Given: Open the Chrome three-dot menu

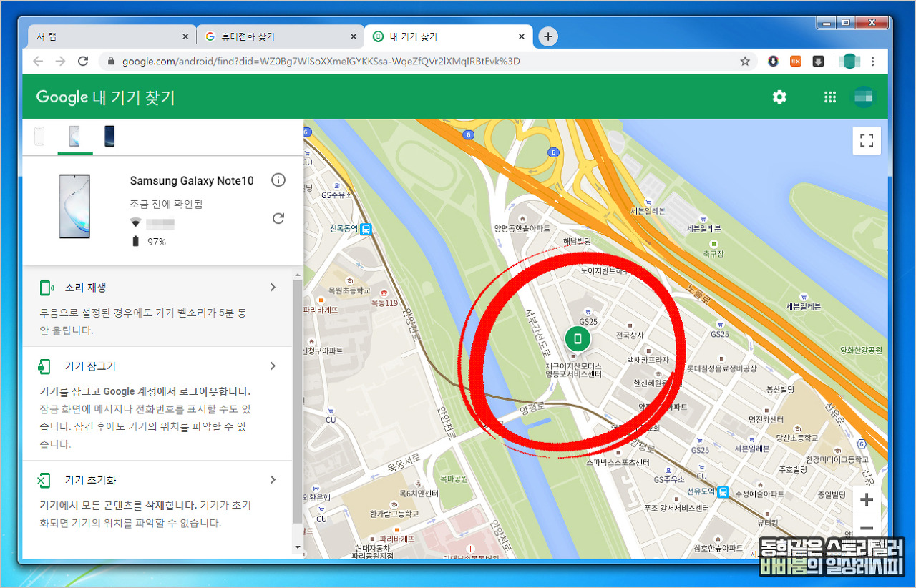Looking at the screenshot, I should click(872, 62).
